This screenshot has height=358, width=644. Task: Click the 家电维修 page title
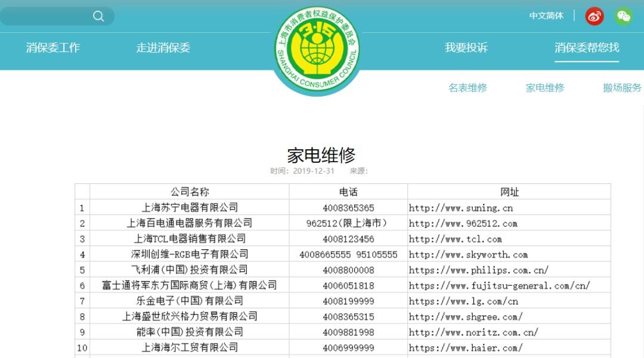click(321, 155)
